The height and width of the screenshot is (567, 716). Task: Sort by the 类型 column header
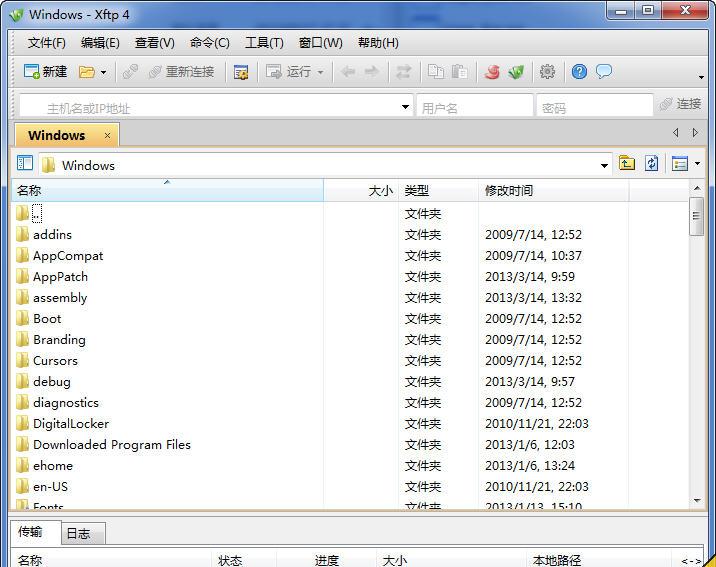point(438,190)
